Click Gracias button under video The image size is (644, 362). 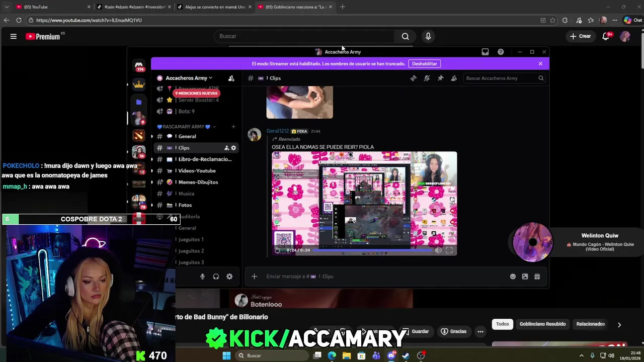point(453,332)
